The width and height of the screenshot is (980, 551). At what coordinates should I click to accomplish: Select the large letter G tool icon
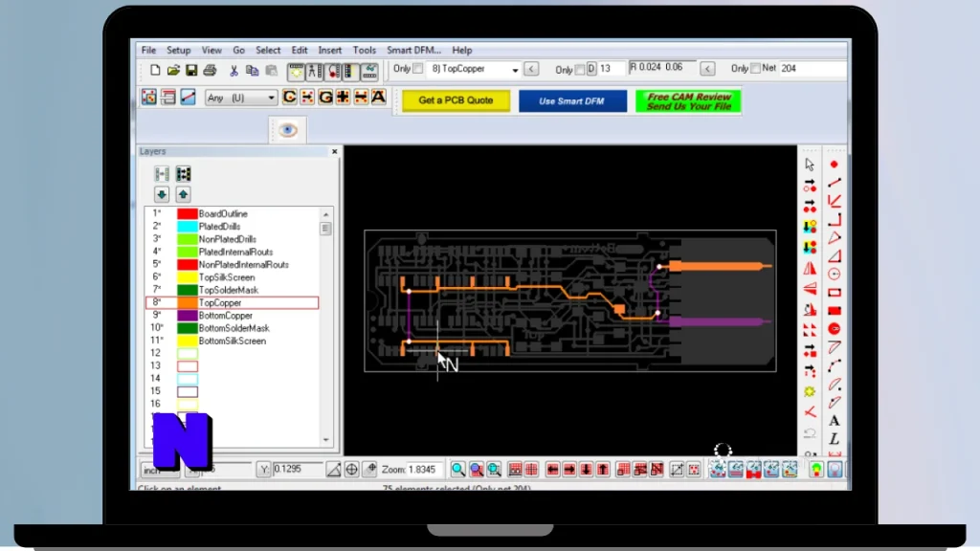325,97
